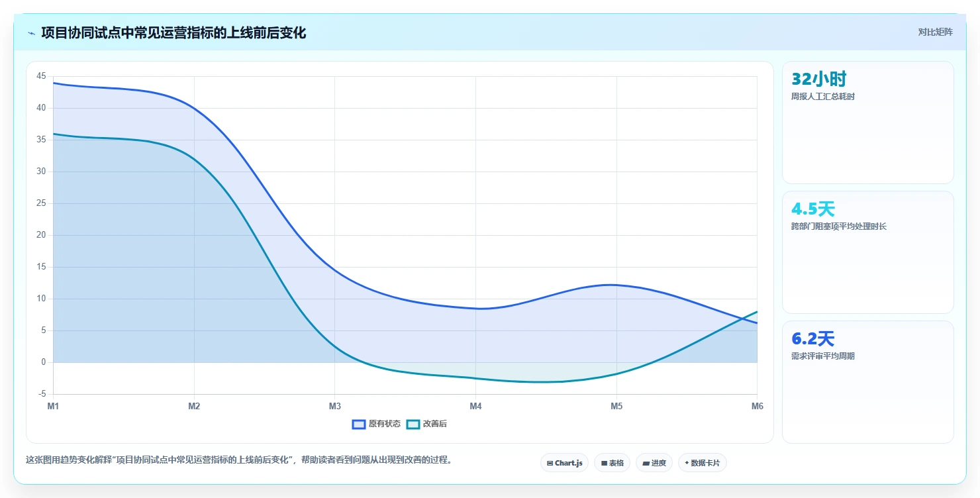This screenshot has height=498, width=980.
Task: Click the teal 改善后 legend color box
Action: pos(413,424)
